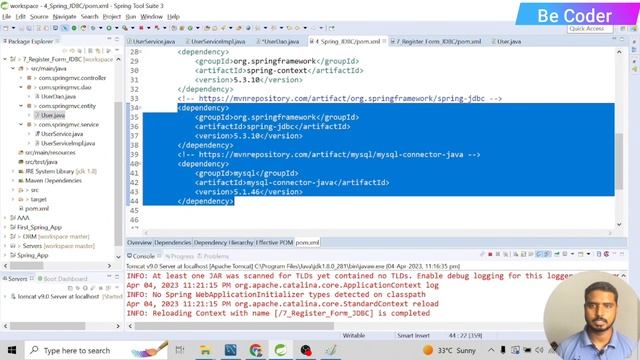Screen dimensions: 640x360
Task: Switch to 7_Register_Form_JDBC/pom.xml tab
Action: coord(436,41)
